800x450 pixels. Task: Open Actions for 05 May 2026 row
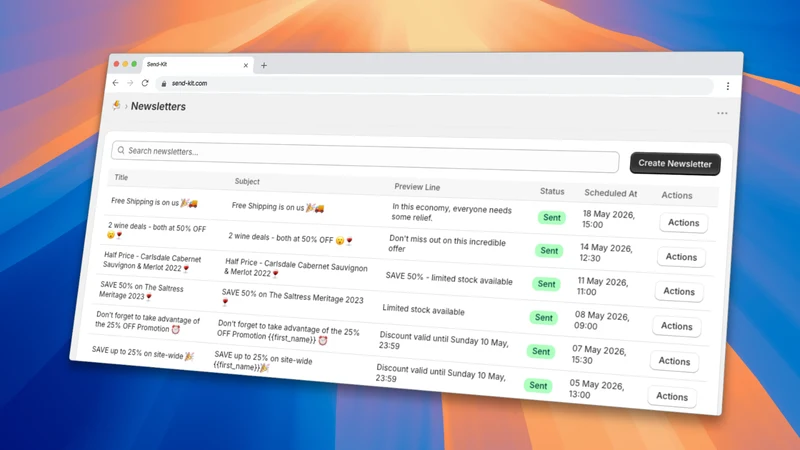click(x=672, y=396)
